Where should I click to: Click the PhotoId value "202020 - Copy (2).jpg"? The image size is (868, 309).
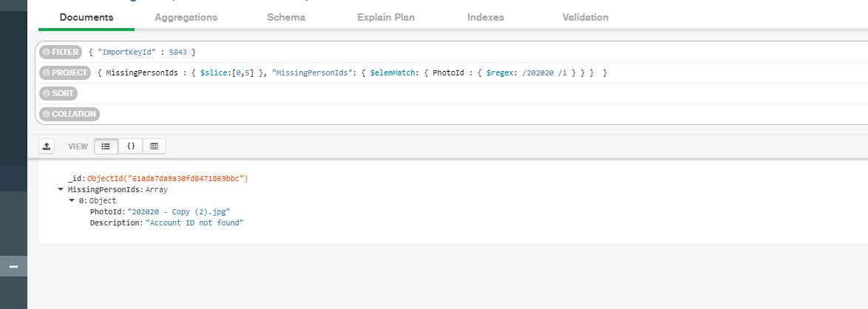179,211
